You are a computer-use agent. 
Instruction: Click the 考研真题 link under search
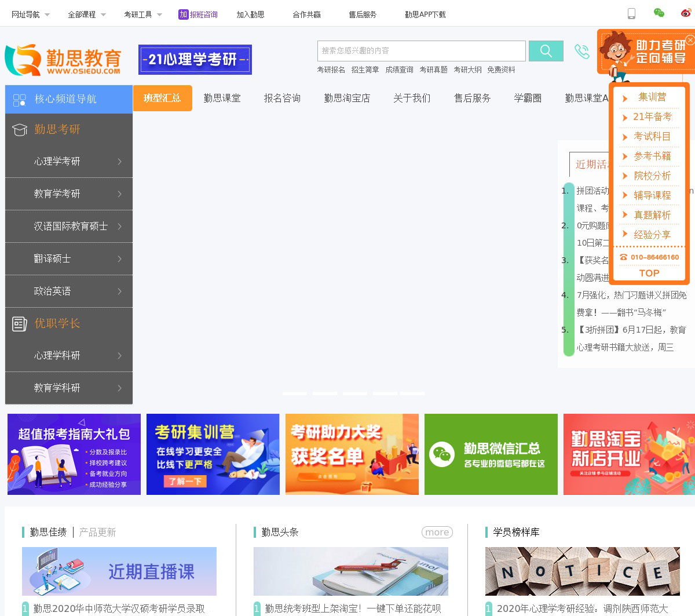[x=433, y=70]
